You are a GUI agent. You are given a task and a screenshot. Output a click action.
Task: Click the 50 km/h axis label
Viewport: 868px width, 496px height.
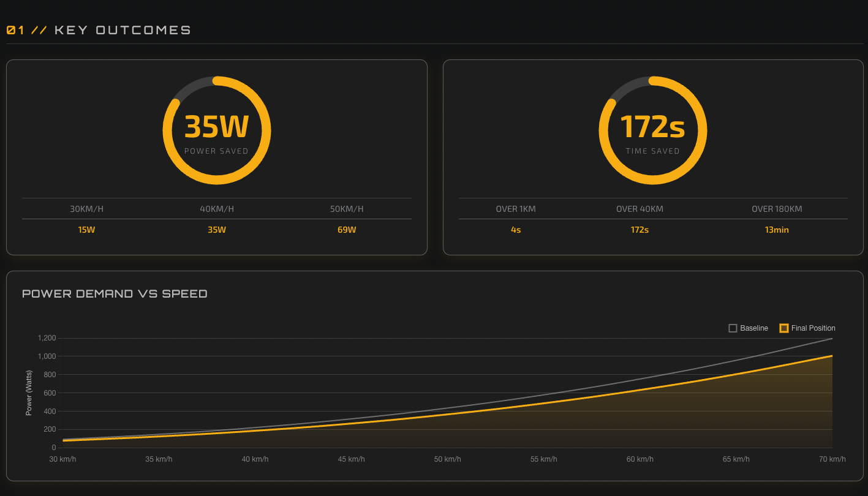tap(447, 458)
